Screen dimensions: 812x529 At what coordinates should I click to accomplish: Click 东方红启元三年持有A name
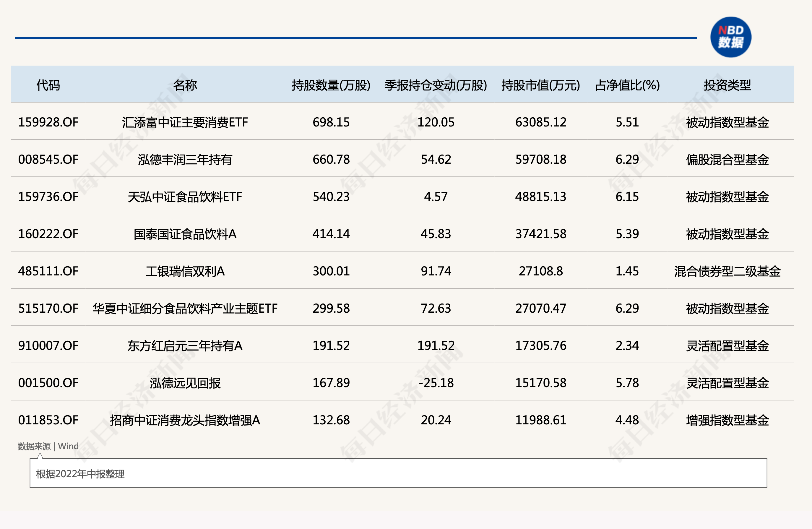click(x=185, y=345)
